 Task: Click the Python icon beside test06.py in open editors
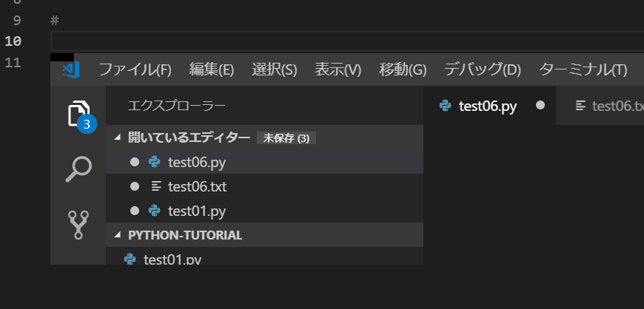pos(154,163)
